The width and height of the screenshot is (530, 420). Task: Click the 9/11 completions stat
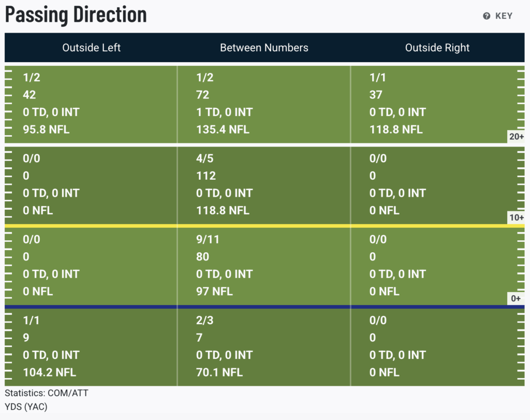point(208,239)
